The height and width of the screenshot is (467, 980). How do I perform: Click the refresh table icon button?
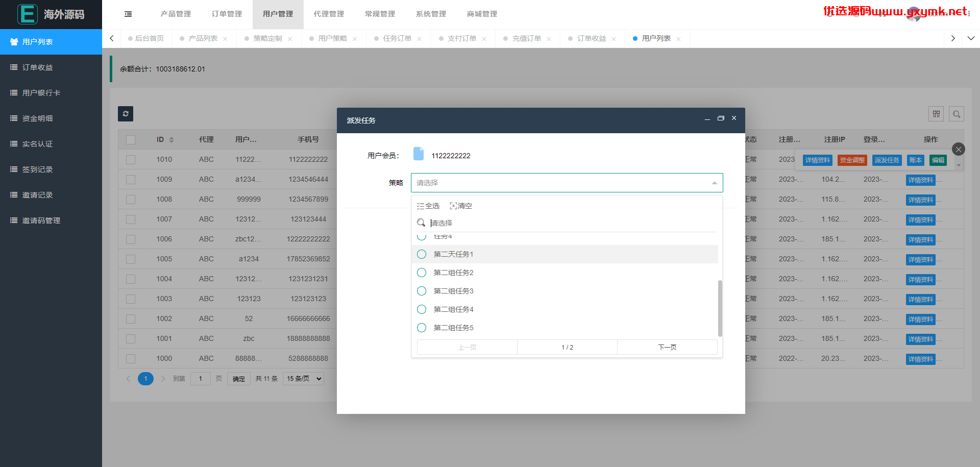[x=126, y=114]
